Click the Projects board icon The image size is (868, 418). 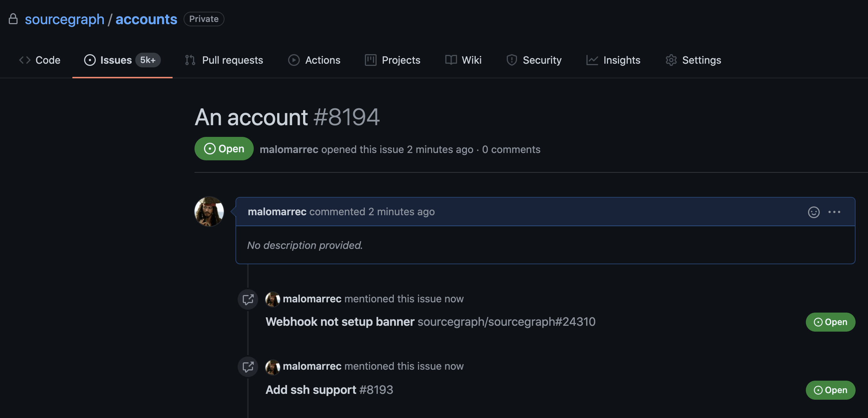coord(371,60)
